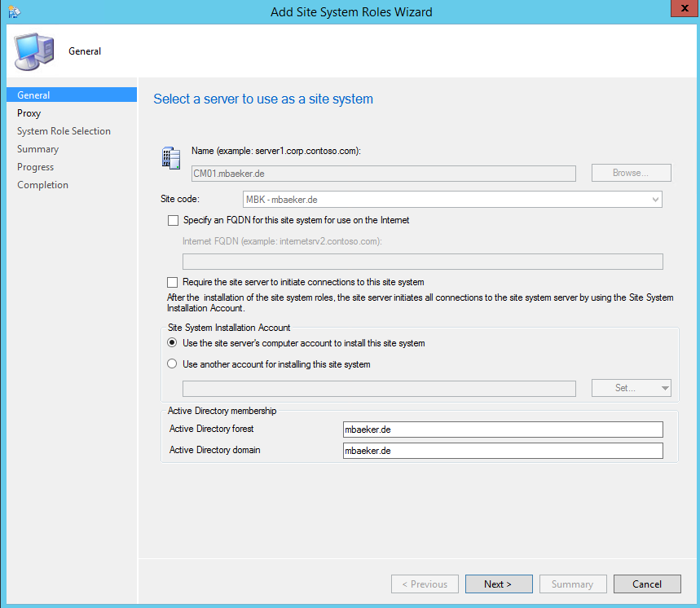700x608 pixels.
Task: Check Require site server to initiate connections
Action: 172,282
